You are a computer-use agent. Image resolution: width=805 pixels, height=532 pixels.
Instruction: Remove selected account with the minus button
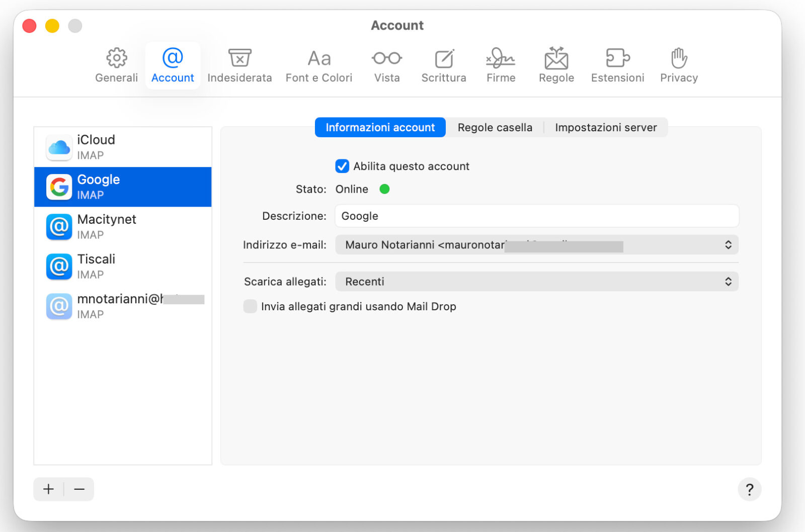tap(79, 489)
